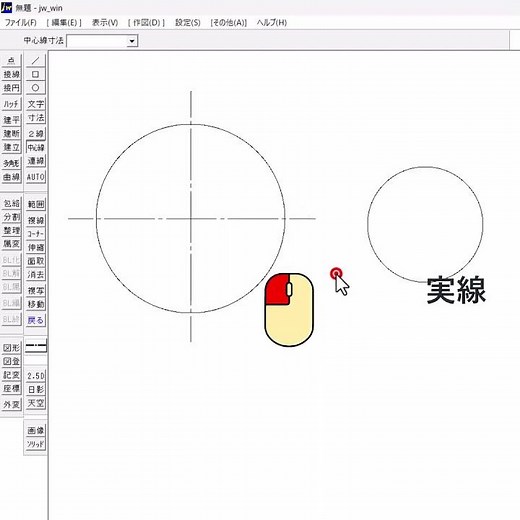Select the 点 (point) tool
The width and height of the screenshot is (520, 520).
tap(12, 61)
